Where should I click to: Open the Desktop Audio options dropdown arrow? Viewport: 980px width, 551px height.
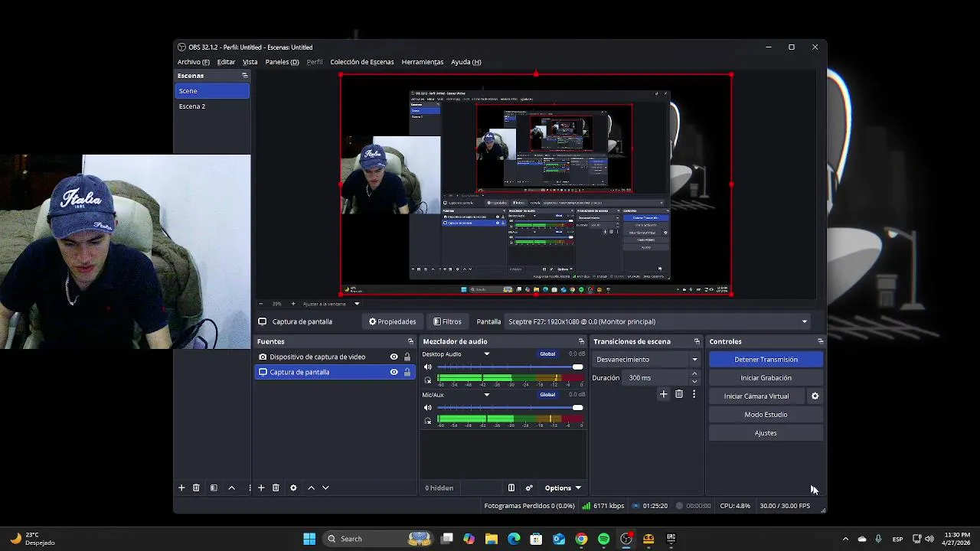pos(486,354)
